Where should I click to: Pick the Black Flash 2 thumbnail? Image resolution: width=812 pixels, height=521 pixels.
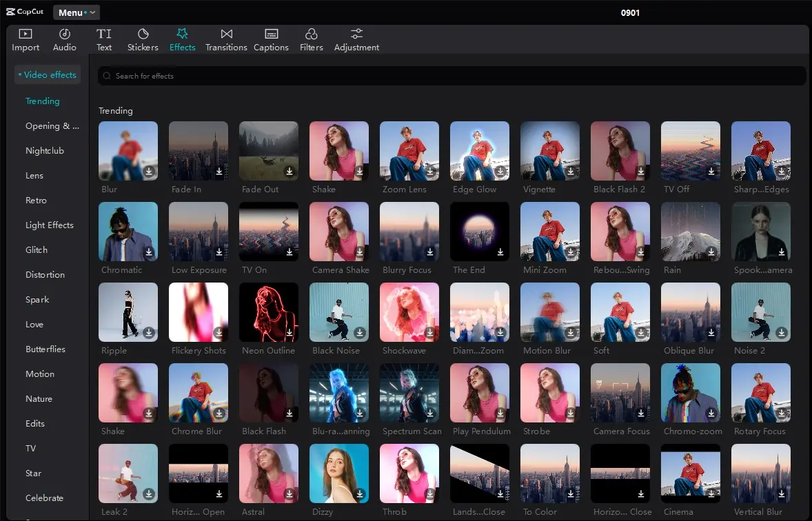[x=620, y=151]
